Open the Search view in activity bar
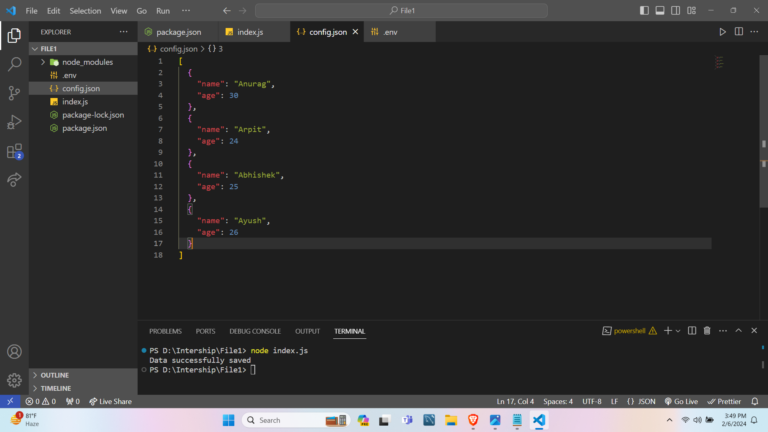The height and width of the screenshot is (432, 768). [x=14, y=64]
